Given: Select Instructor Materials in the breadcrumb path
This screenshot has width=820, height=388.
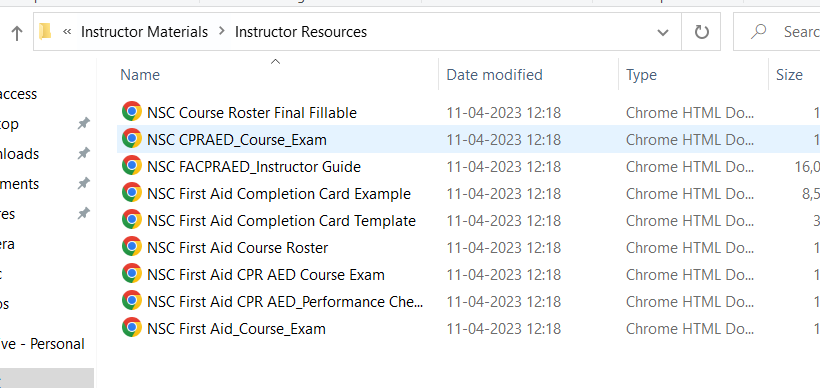Looking at the screenshot, I should pyautogui.click(x=144, y=32).
